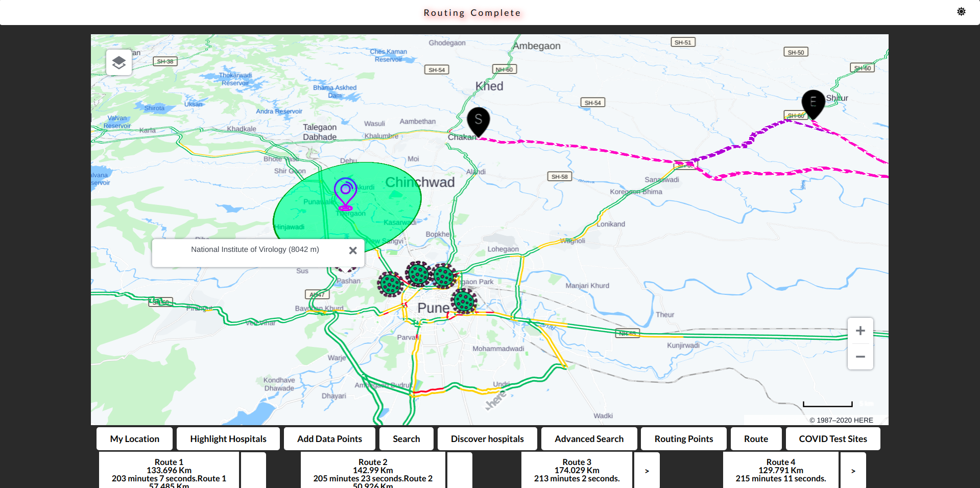Select the Route 3 card
The height and width of the screenshot is (488, 980).
click(x=577, y=471)
